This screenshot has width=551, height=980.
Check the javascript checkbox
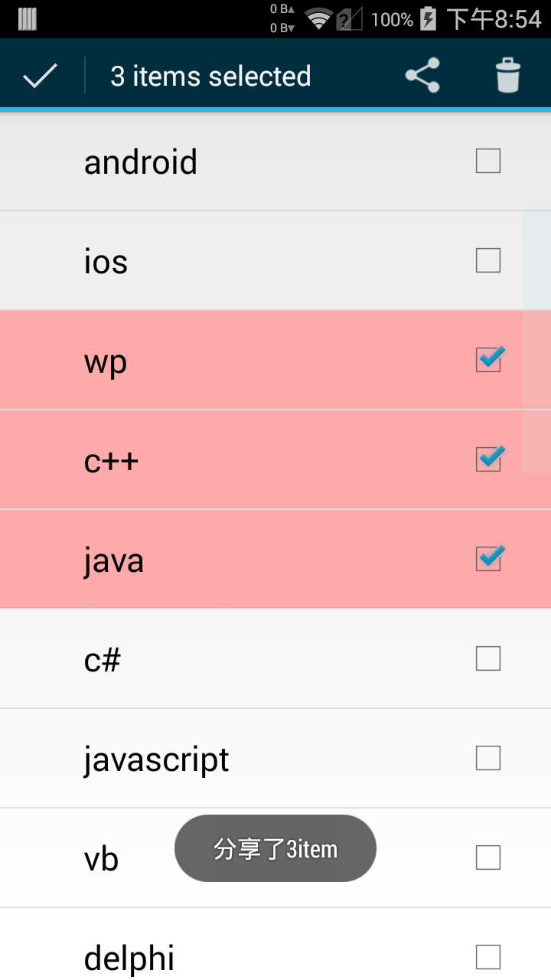[x=488, y=758]
